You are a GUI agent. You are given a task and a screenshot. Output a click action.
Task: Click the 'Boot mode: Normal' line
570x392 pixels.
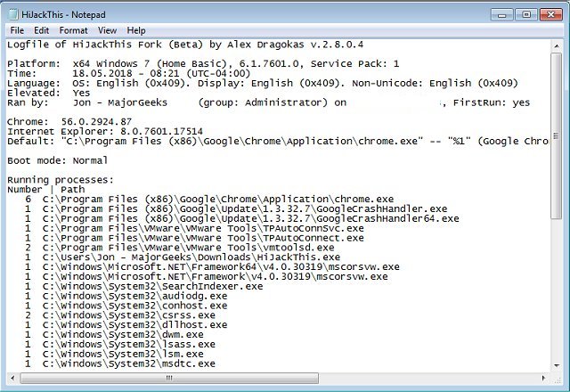coord(57,160)
